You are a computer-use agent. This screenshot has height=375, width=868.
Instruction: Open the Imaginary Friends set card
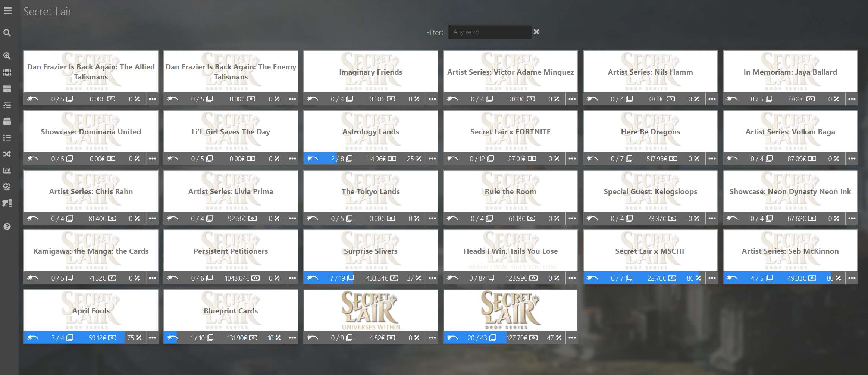click(371, 72)
